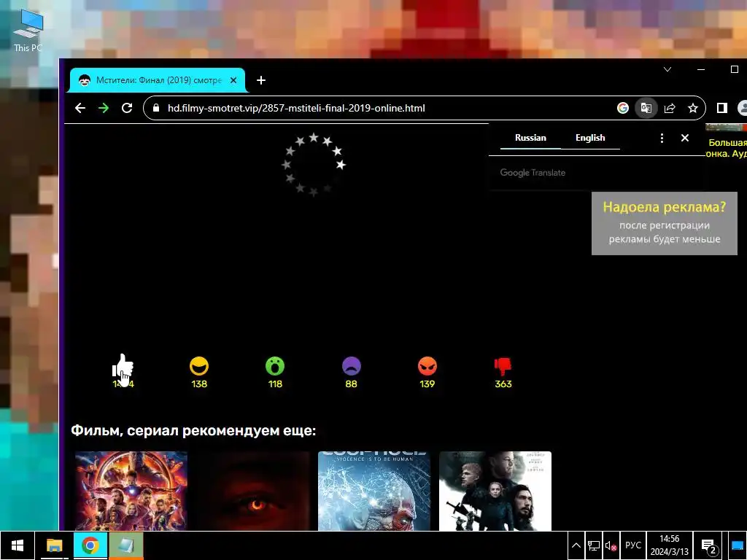
Task: Open the notification center icon
Action: (x=709, y=545)
